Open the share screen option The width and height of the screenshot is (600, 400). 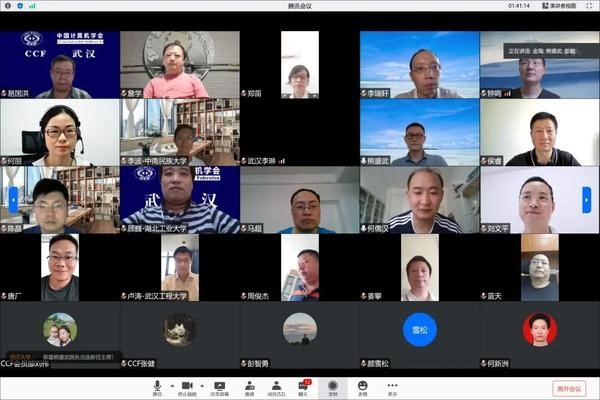[219, 385]
